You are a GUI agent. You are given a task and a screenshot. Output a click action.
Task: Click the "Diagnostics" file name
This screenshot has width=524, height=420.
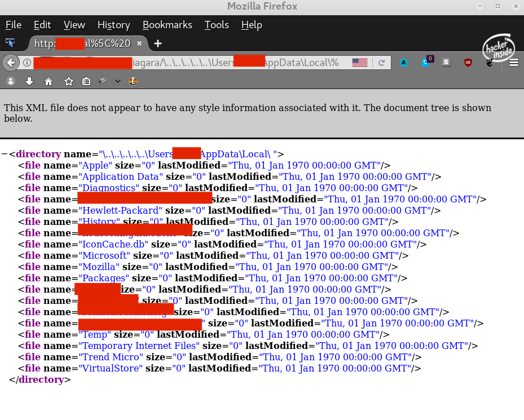109,188
